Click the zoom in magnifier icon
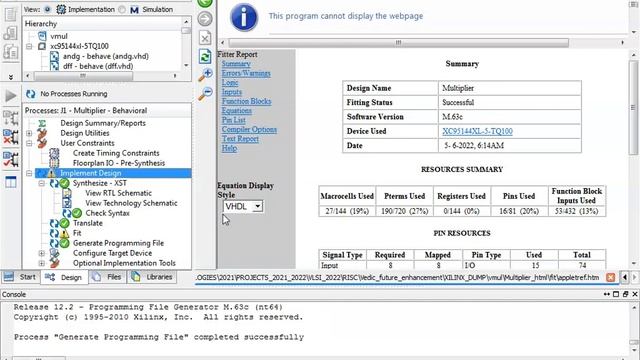 205,75
